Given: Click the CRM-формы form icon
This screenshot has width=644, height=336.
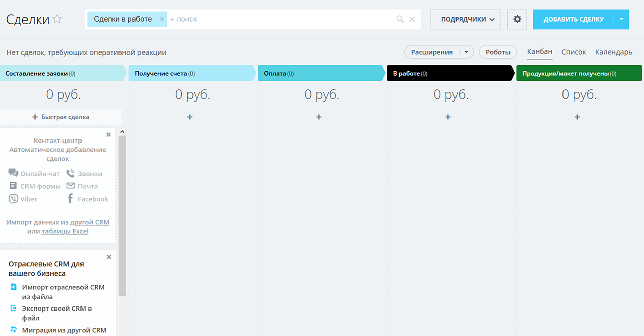Looking at the screenshot, I should click(x=13, y=186).
